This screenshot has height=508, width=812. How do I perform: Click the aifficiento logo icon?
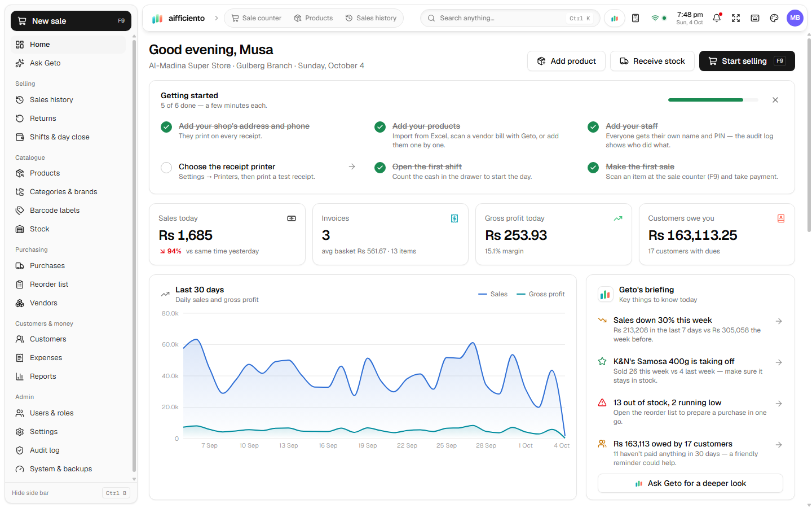click(157, 19)
